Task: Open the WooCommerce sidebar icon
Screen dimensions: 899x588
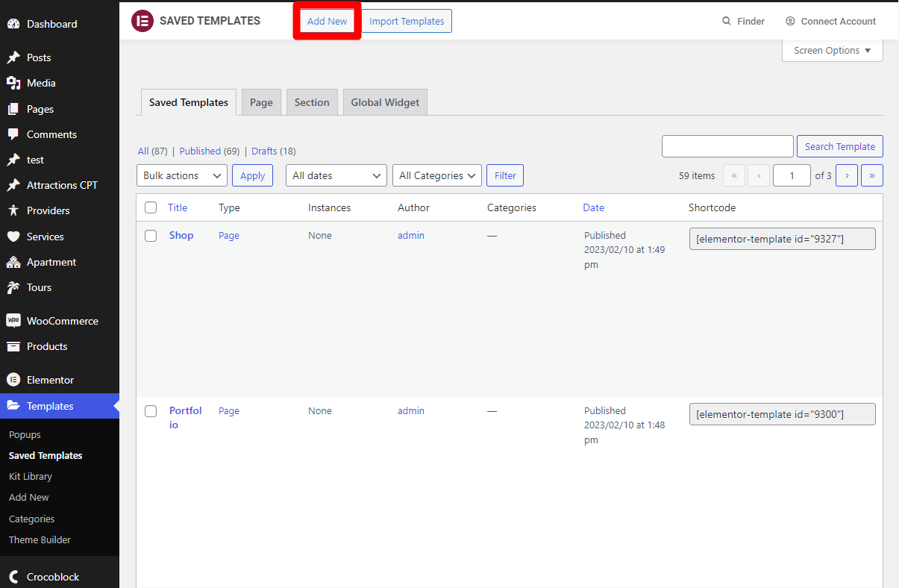Action: [13, 321]
